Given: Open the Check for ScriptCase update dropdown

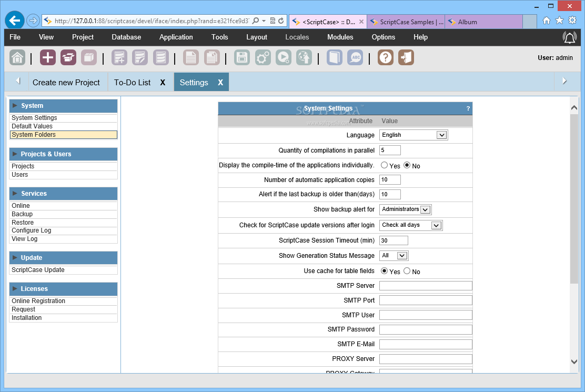Looking at the screenshot, I should (x=411, y=225).
